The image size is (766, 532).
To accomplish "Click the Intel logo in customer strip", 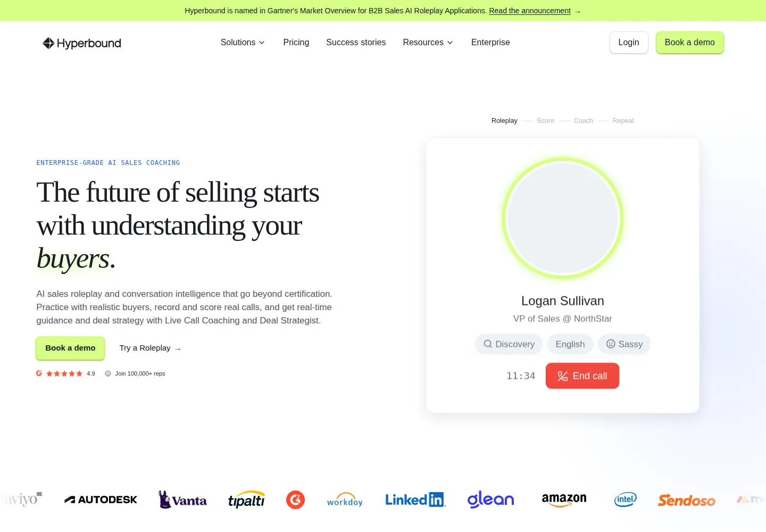I will 625,499.
